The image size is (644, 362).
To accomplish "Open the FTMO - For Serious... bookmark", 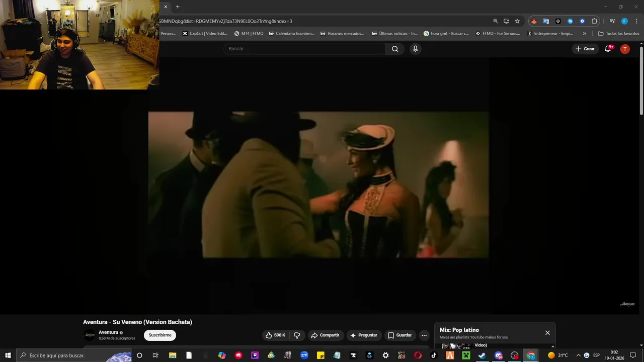I will (x=498, y=34).
